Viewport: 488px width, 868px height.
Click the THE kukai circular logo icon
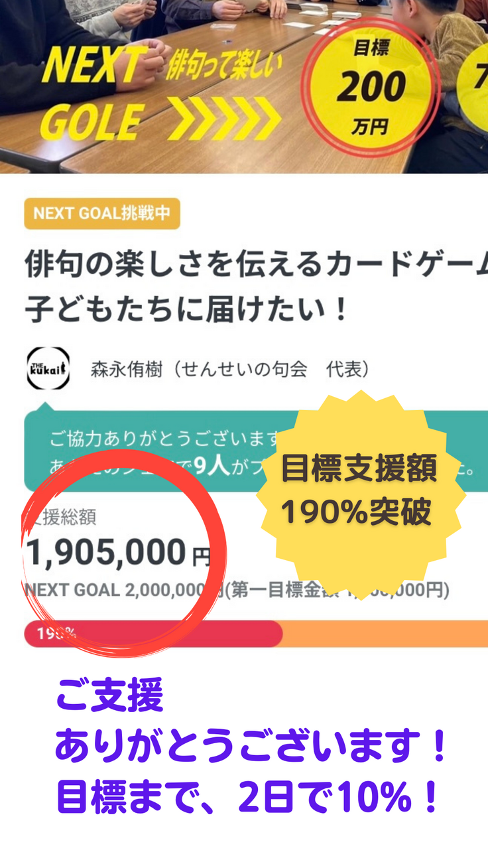coord(48,368)
